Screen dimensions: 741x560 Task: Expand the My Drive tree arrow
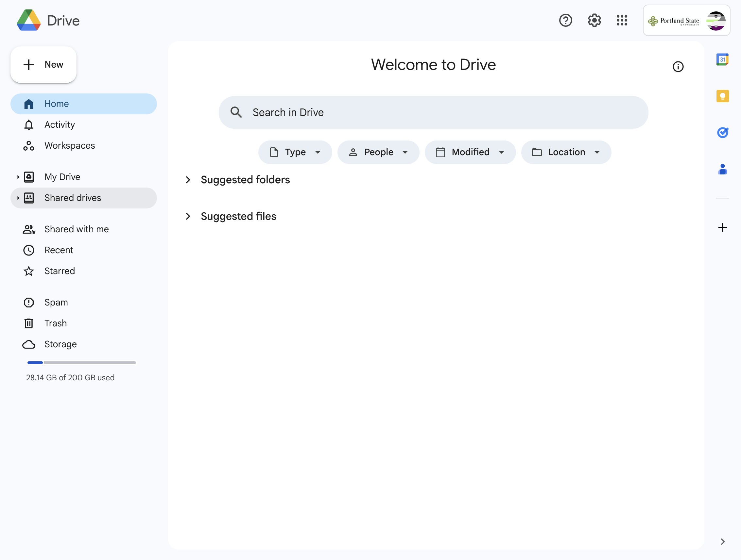pyautogui.click(x=18, y=177)
